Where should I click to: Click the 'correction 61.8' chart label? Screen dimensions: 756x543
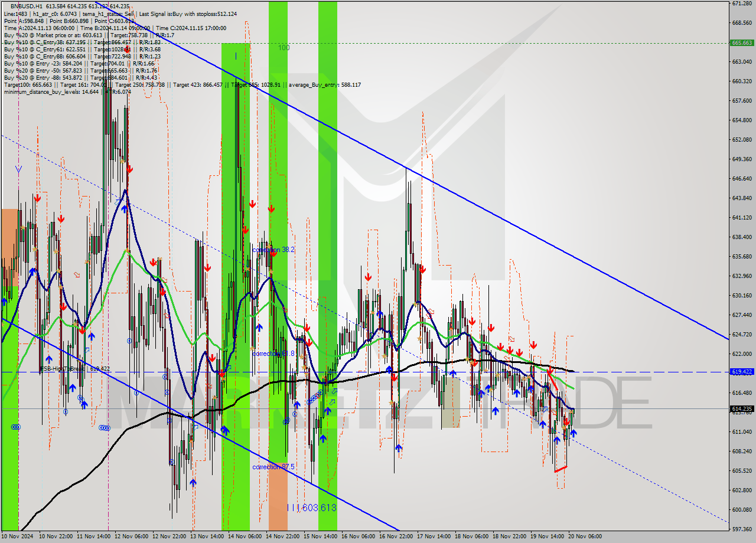(x=273, y=353)
